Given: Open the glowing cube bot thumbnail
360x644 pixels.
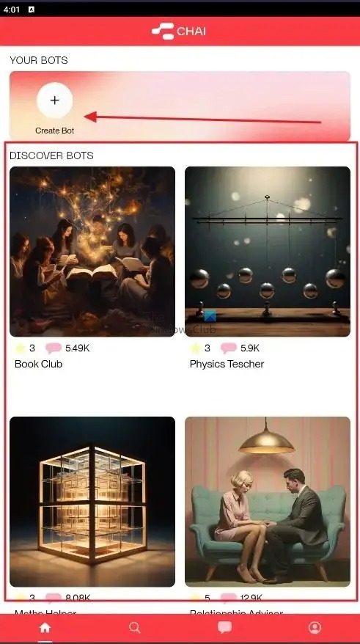Looking at the screenshot, I should coord(92,502).
